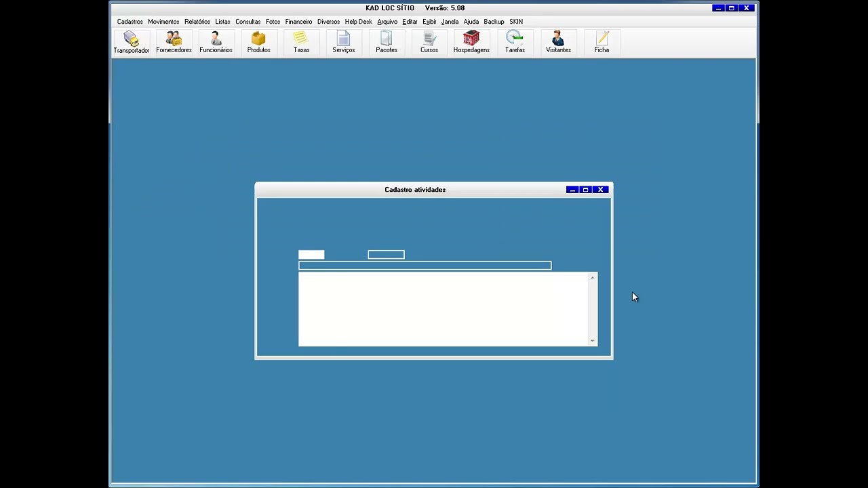This screenshot has height=488, width=868.
Task: Click the small white code field
Action: click(311, 255)
